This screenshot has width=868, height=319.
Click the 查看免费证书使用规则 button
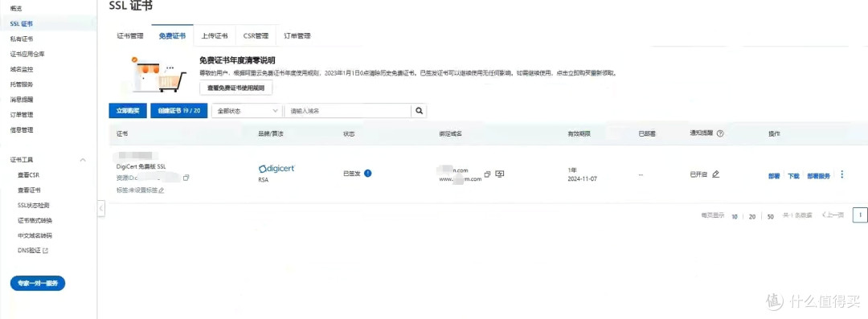235,88
